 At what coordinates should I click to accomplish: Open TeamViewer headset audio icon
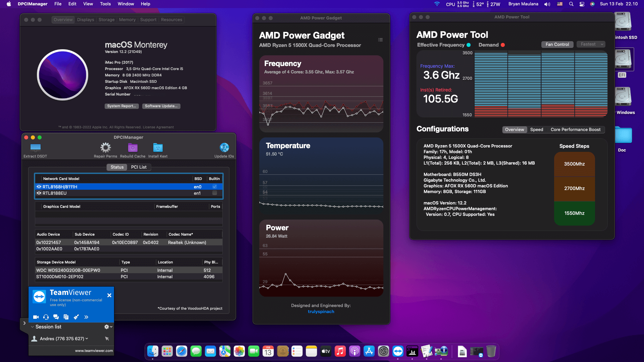(x=46, y=317)
